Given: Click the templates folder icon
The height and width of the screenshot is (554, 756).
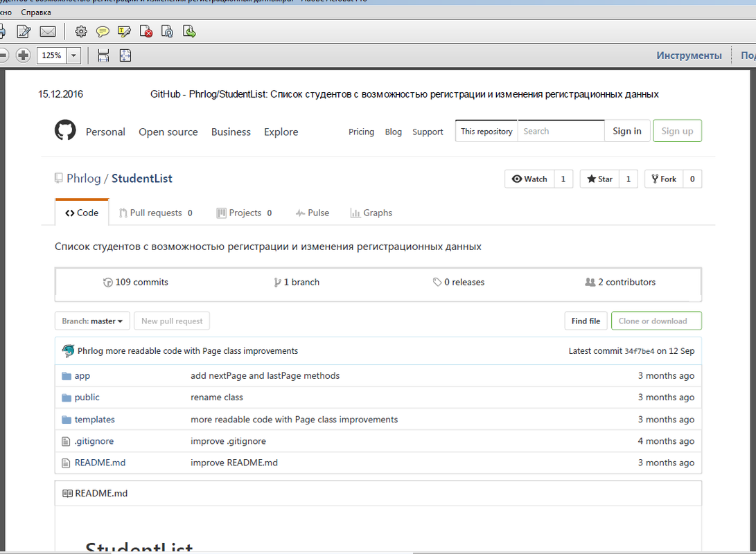Looking at the screenshot, I should 67,420.
